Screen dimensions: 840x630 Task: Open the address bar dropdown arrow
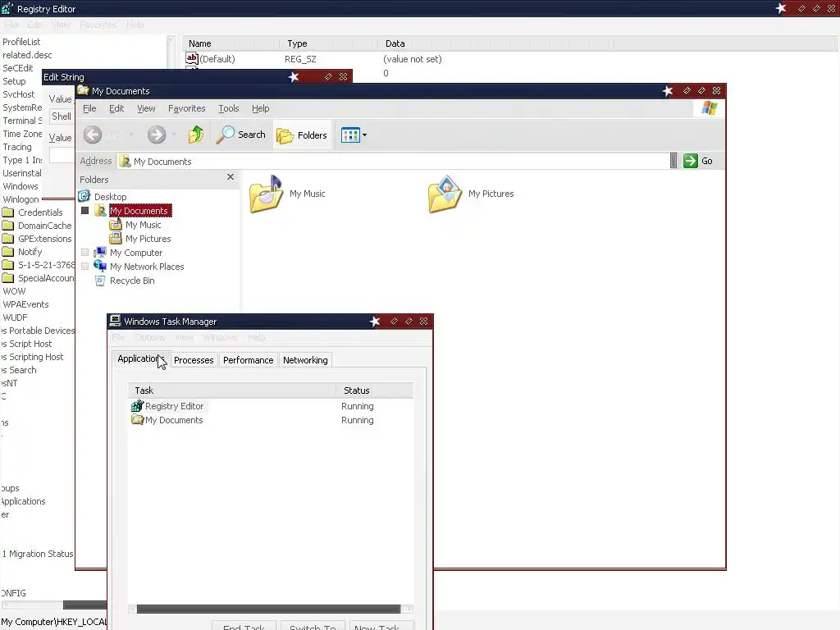[x=673, y=160]
